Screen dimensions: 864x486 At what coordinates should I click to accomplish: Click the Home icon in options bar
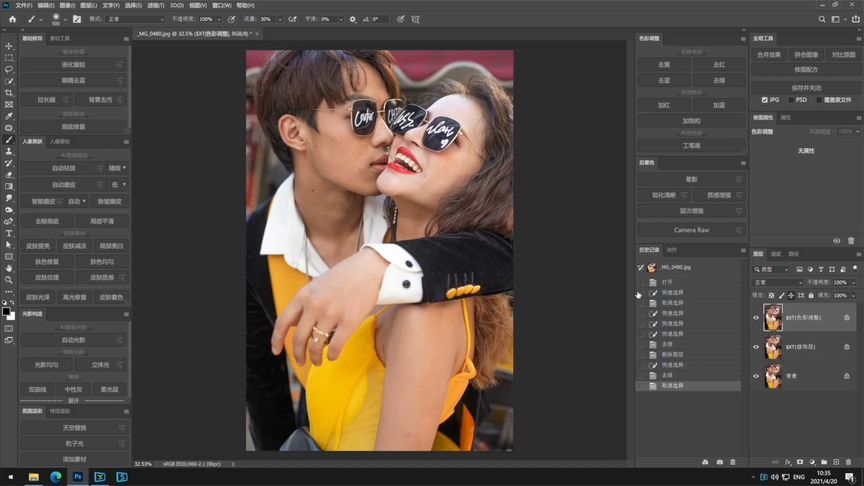tap(12, 19)
